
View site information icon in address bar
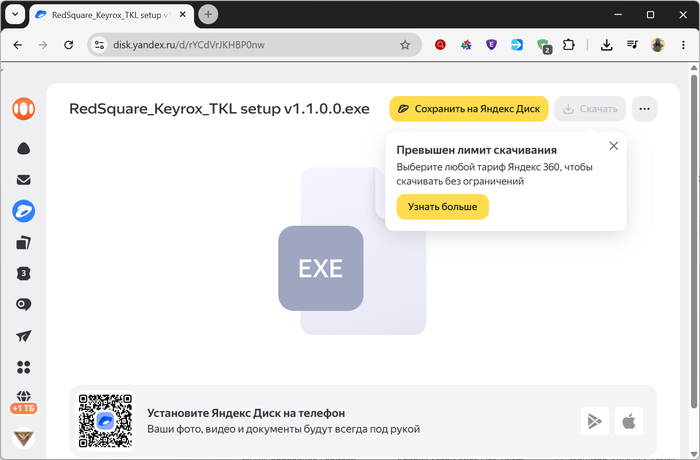tap(99, 45)
